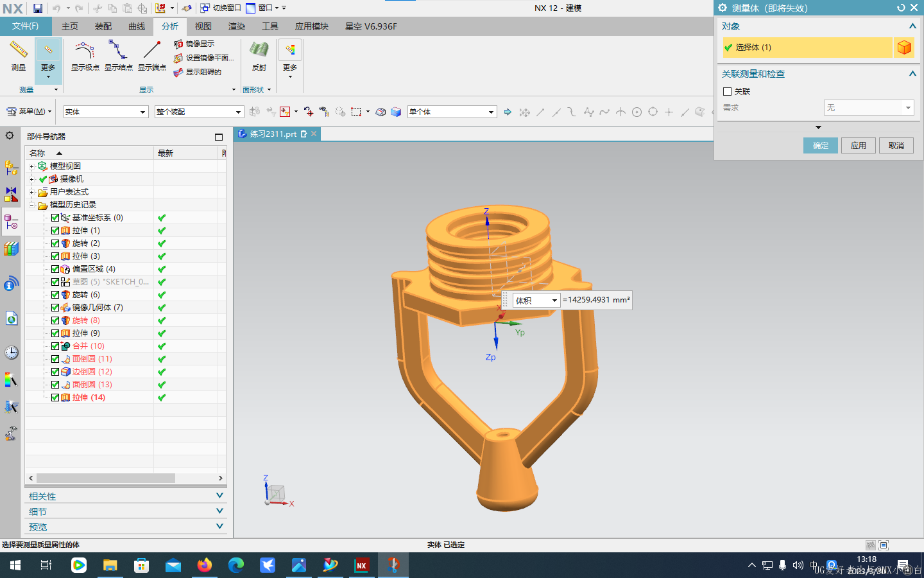The height and width of the screenshot is (578, 924).
Task: Click the 应用 apply button
Action: coord(859,146)
